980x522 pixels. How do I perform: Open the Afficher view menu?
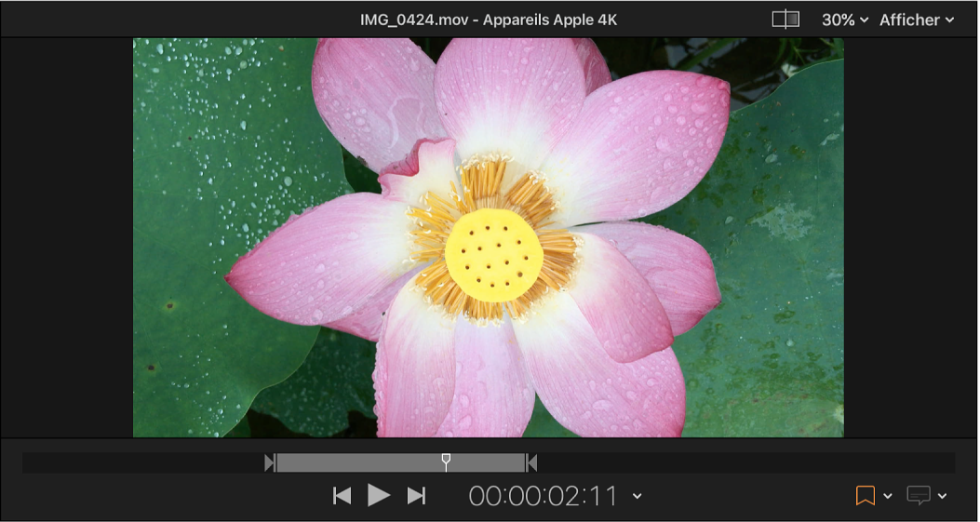917,20
